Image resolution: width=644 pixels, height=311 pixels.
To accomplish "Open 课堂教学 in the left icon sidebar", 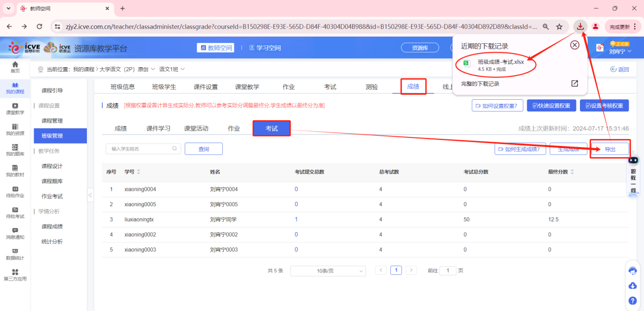I will click(x=15, y=108).
